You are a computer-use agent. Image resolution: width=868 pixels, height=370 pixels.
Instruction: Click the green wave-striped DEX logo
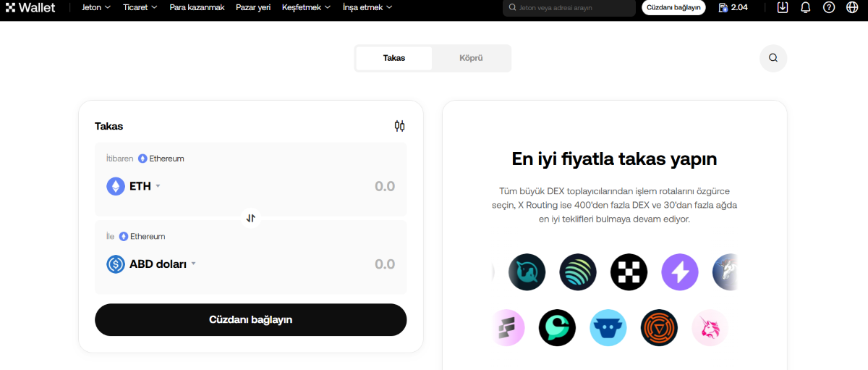tap(577, 272)
